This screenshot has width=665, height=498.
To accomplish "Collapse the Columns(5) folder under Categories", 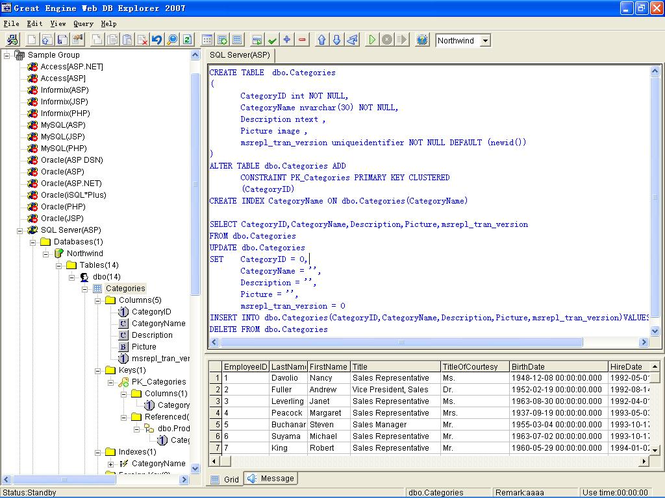I will pyautogui.click(x=98, y=300).
